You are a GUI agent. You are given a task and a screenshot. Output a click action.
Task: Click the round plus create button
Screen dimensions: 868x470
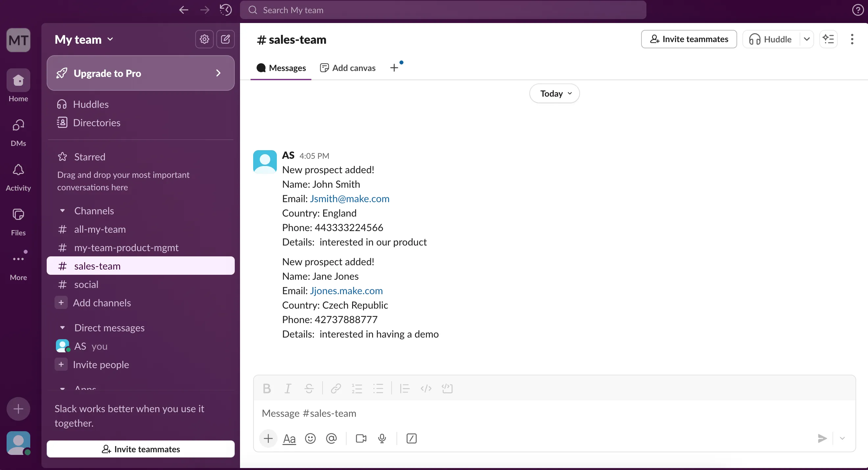pyautogui.click(x=18, y=409)
